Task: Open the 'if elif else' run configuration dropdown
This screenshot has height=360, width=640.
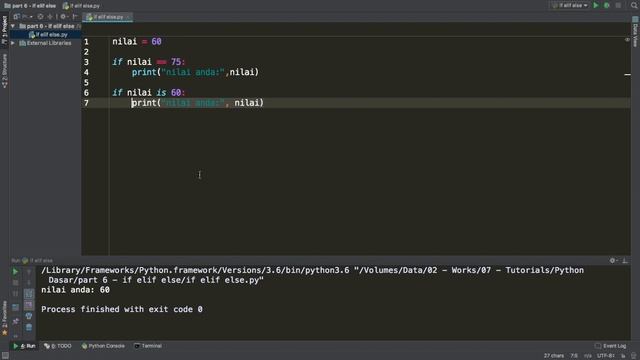Action: point(570,5)
